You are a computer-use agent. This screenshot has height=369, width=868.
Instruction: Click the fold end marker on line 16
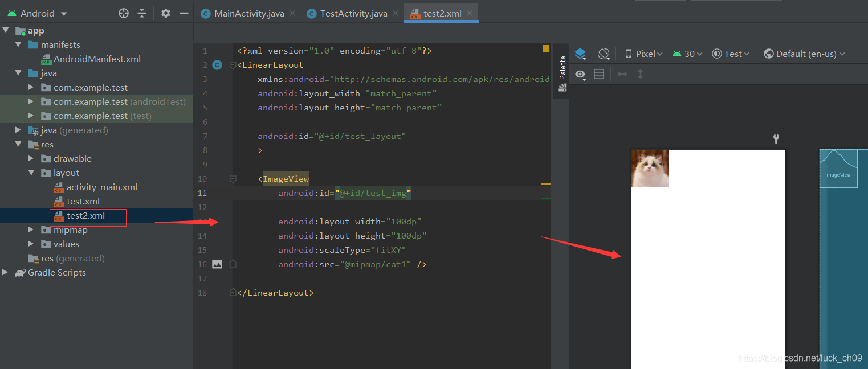pos(233,264)
